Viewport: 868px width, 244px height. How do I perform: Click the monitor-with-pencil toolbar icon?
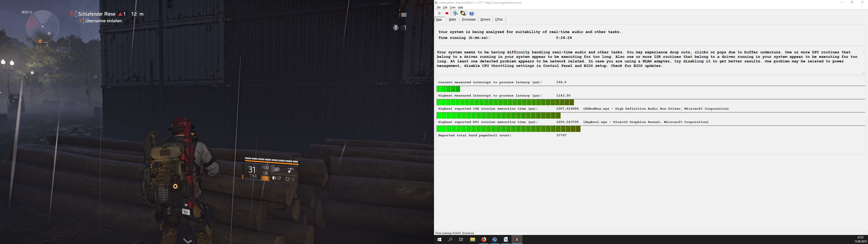tap(455, 14)
